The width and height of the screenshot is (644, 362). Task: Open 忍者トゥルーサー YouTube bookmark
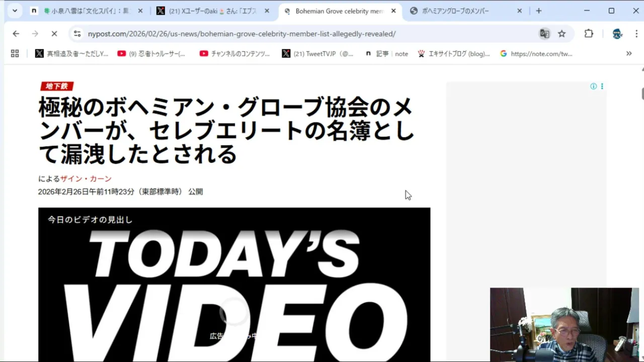(151, 53)
